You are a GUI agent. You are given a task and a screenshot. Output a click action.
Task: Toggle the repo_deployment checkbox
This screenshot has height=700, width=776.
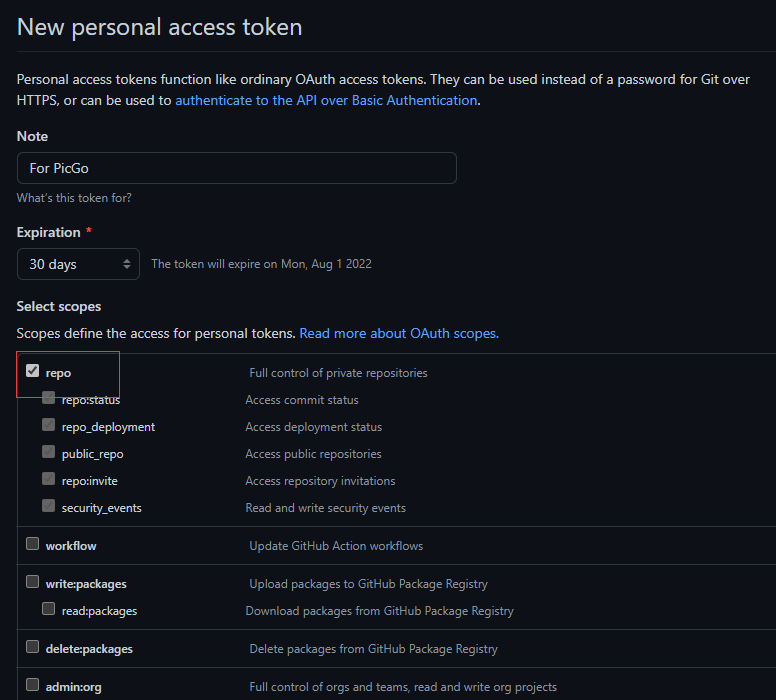[x=48, y=425]
